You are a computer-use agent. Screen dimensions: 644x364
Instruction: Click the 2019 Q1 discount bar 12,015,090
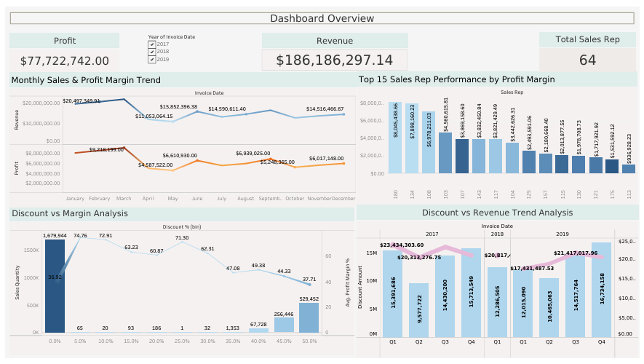pos(522,303)
